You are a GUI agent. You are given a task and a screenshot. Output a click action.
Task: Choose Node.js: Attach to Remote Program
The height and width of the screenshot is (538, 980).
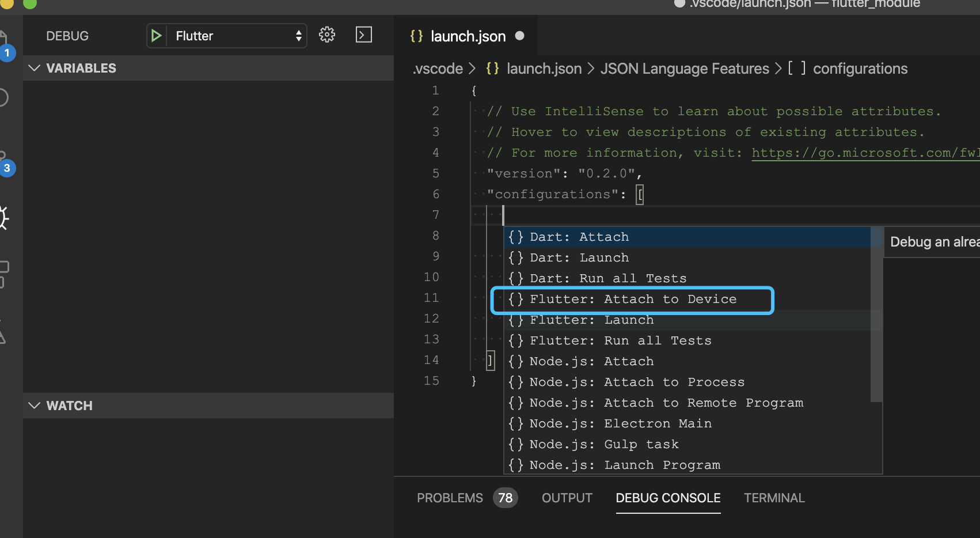(x=687, y=403)
